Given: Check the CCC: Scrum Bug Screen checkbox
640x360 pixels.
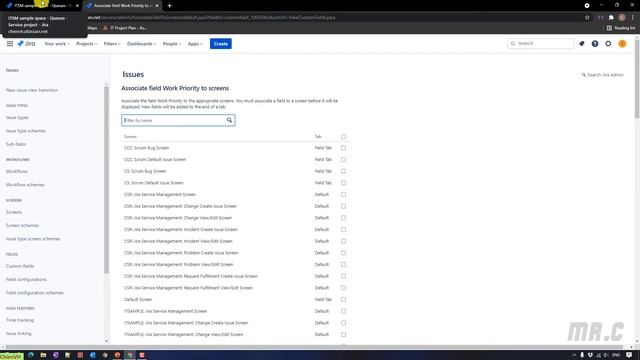Looking at the screenshot, I should (343, 148).
